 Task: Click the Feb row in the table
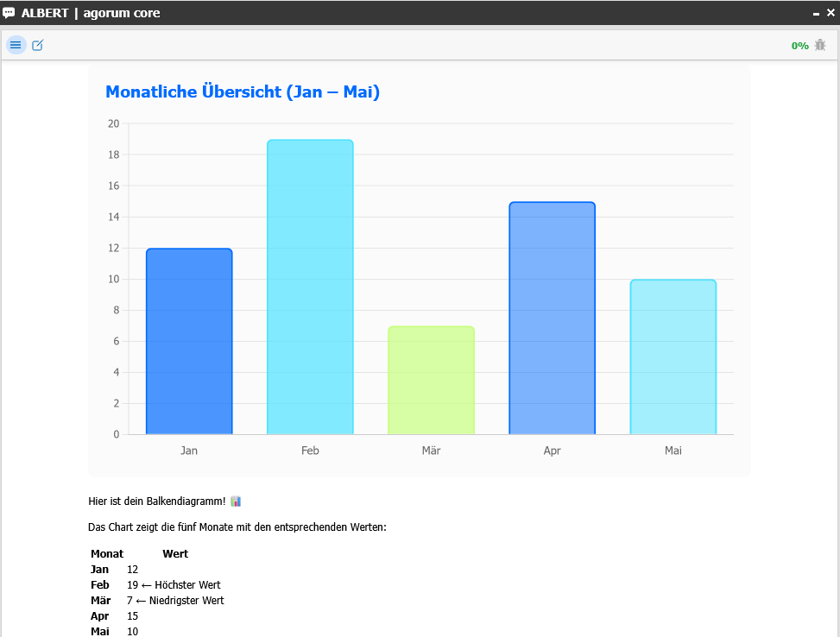pyautogui.click(x=100, y=585)
